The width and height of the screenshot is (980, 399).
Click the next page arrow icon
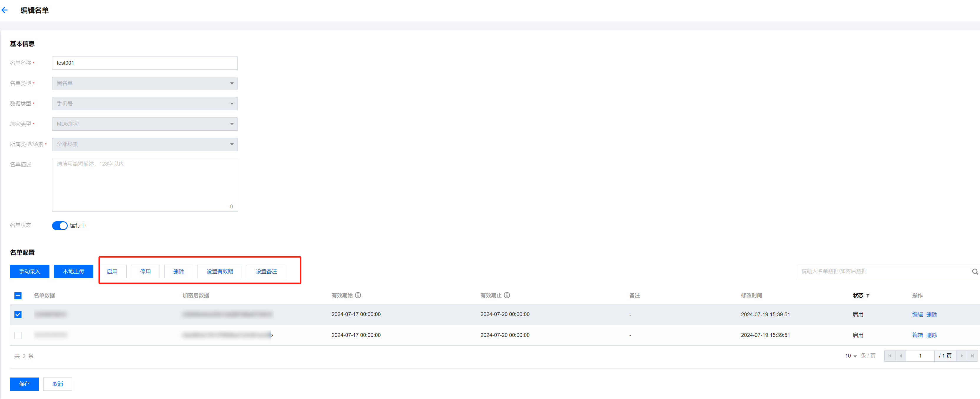[961, 356]
